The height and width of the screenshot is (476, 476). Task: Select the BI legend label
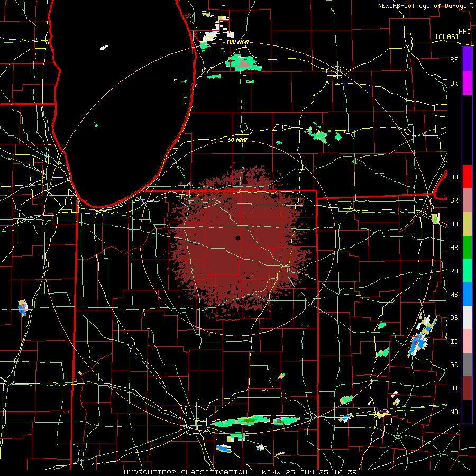pyautogui.click(x=454, y=388)
